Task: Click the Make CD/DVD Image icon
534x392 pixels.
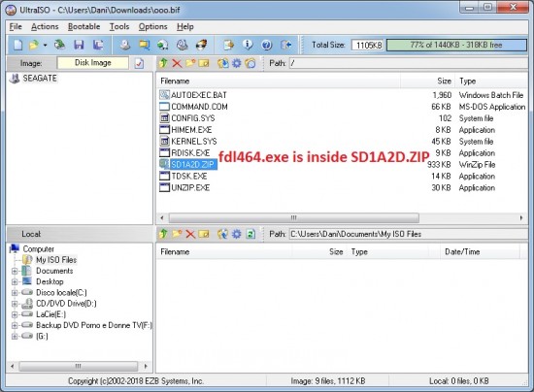Action: click(125, 45)
